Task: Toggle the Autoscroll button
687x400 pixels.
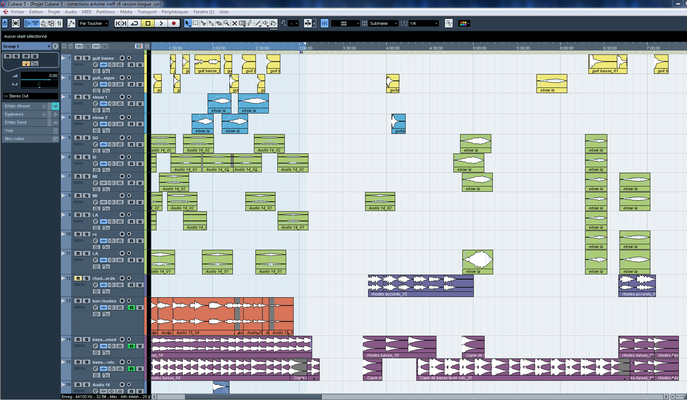Action: tap(308, 23)
